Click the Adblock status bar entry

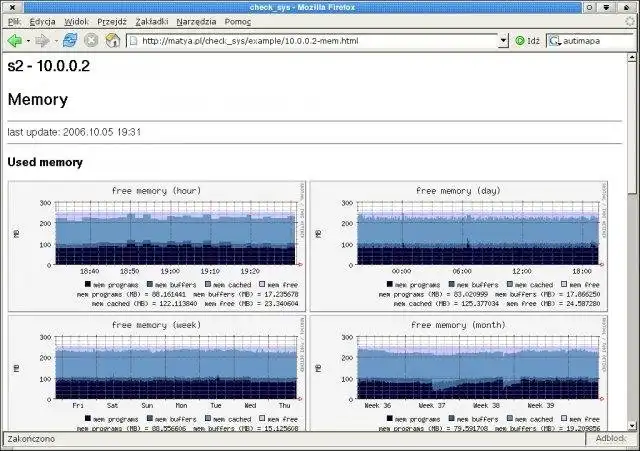point(610,438)
